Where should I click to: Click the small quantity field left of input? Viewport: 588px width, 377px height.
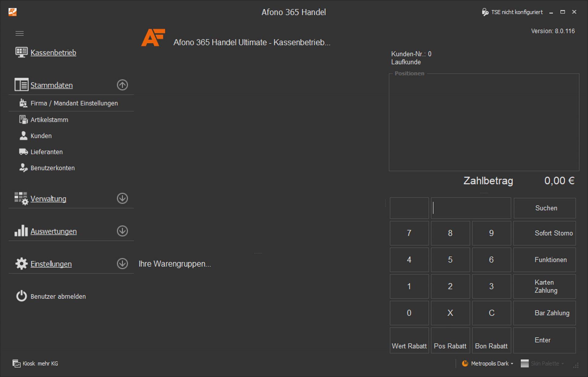click(409, 208)
